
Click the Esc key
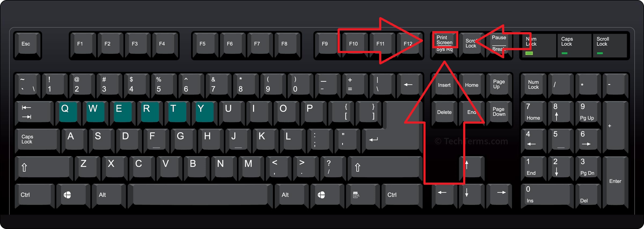(x=28, y=45)
